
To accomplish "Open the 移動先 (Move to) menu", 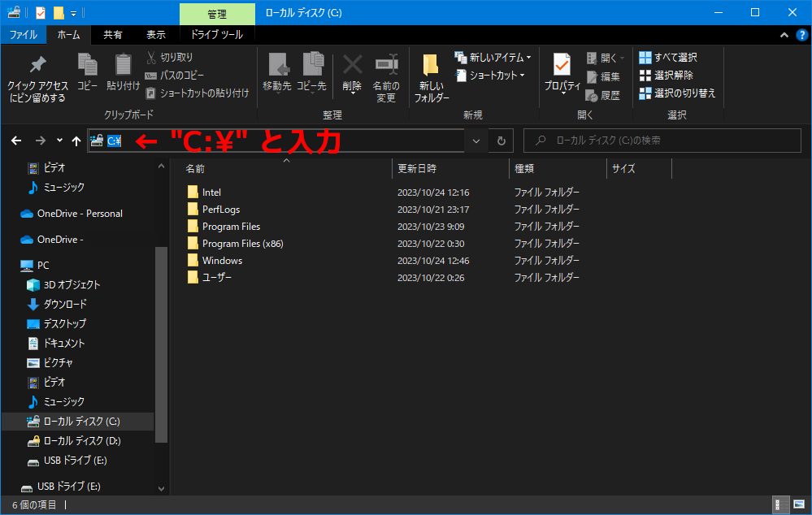I will click(277, 73).
